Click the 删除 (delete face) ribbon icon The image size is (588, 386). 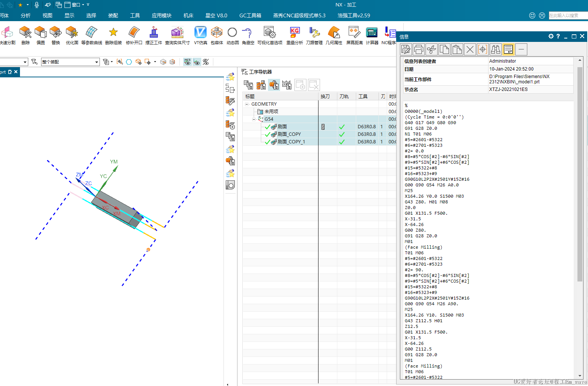[x=25, y=35]
